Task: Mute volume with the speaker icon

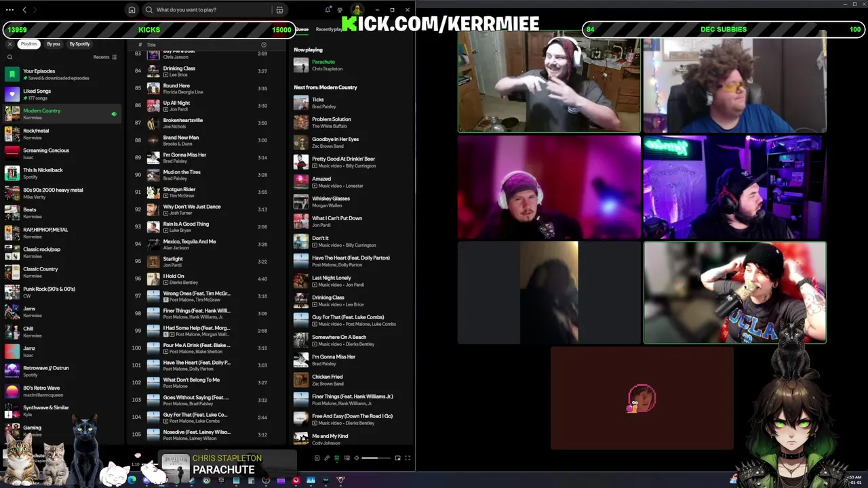Action: pyautogui.click(x=357, y=458)
